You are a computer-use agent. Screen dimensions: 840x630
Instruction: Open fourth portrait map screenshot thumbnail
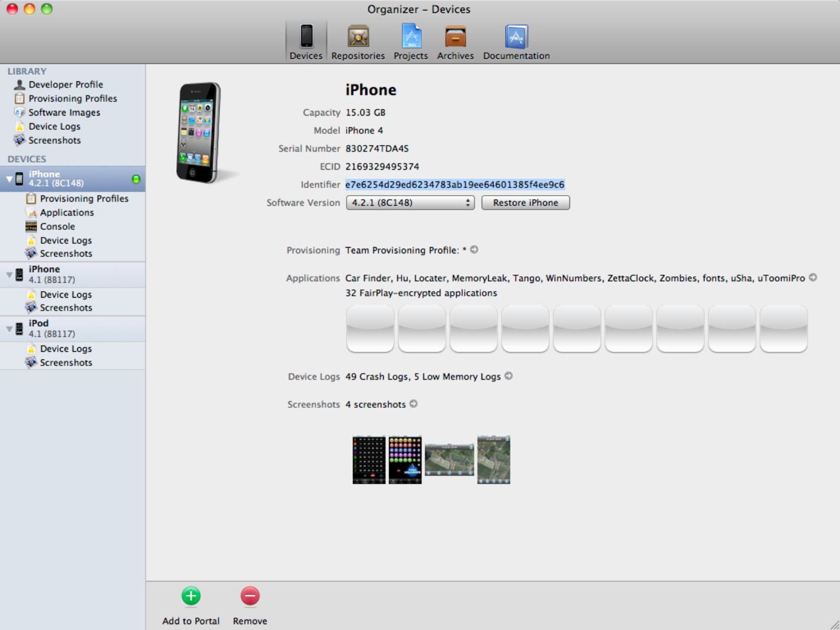point(493,460)
